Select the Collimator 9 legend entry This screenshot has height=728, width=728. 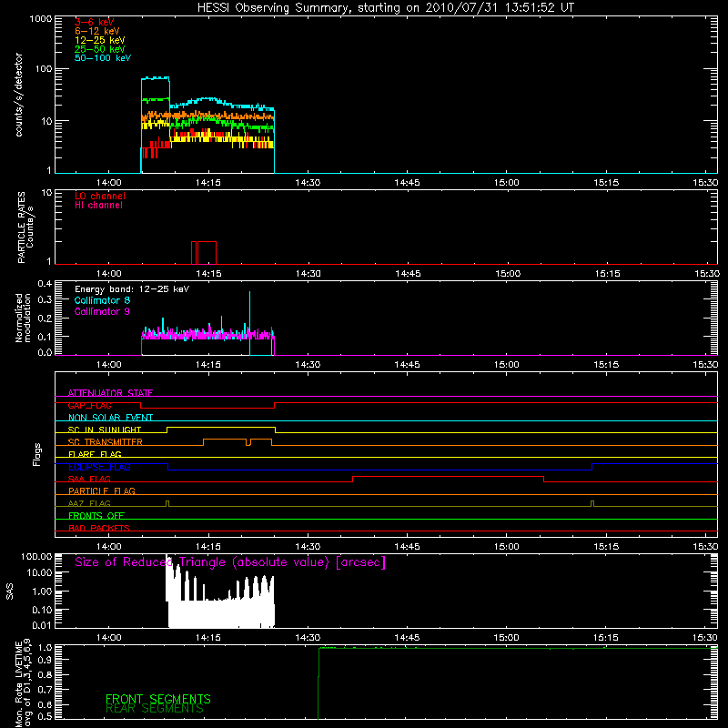tap(102, 311)
